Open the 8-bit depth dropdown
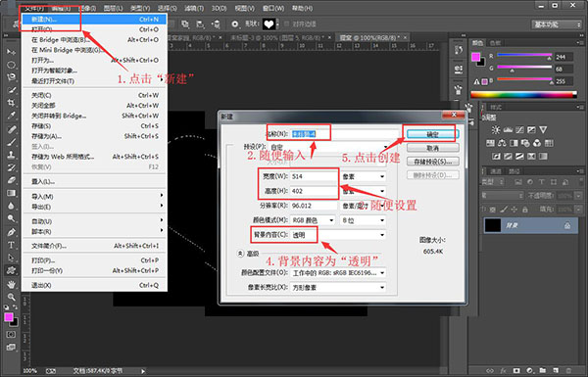 click(363, 220)
